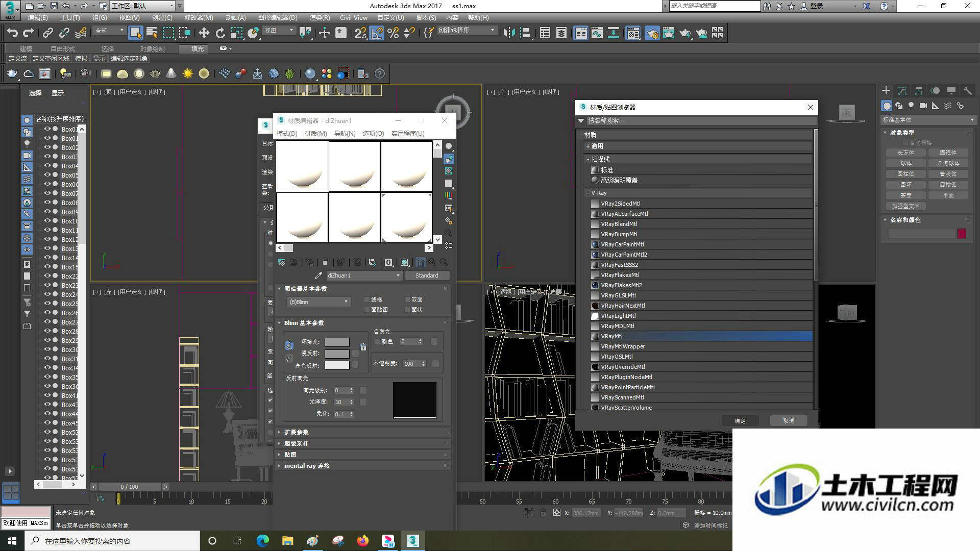This screenshot has width=980, height=552.
Task: Open Firefox from the taskbar
Action: tap(363, 541)
